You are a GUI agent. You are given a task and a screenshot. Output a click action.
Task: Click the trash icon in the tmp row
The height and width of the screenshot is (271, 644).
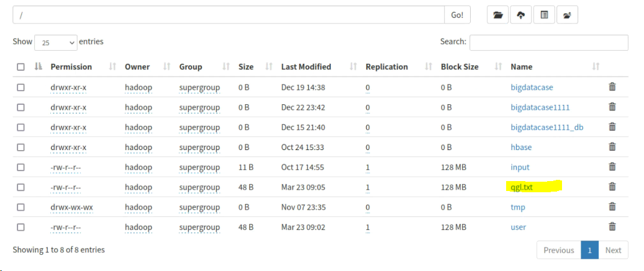click(x=612, y=207)
